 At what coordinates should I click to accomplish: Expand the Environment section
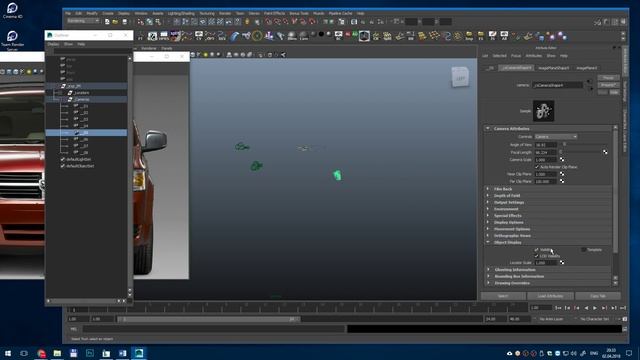488,209
